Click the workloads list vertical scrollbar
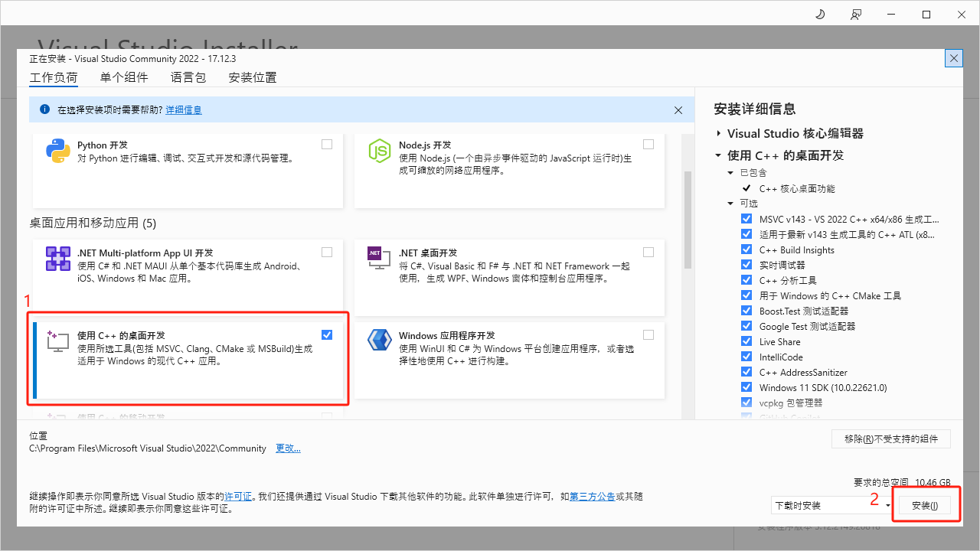The width and height of the screenshot is (980, 551). click(x=688, y=219)
